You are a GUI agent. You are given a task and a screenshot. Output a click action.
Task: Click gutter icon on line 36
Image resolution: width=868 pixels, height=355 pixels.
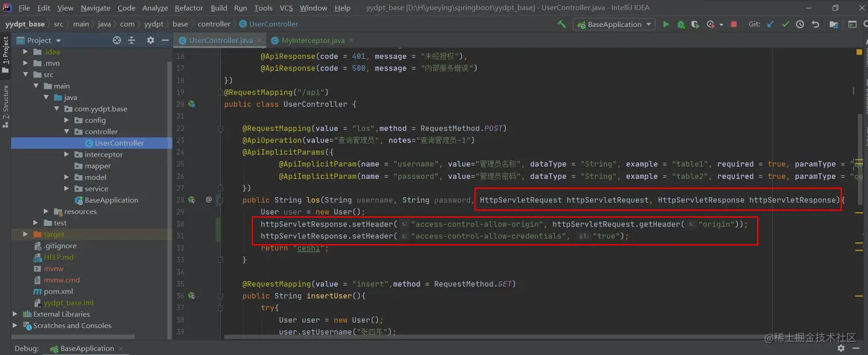192,296
